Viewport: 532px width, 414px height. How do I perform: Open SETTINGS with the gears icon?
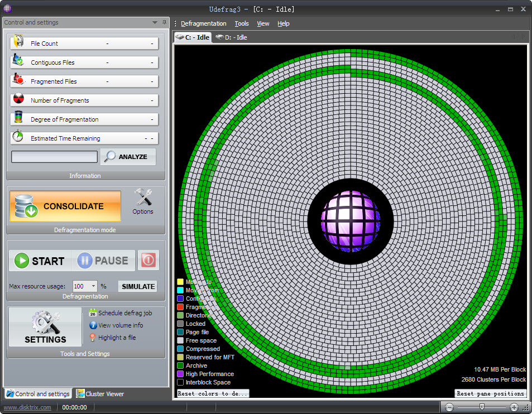tap(45, 326)
